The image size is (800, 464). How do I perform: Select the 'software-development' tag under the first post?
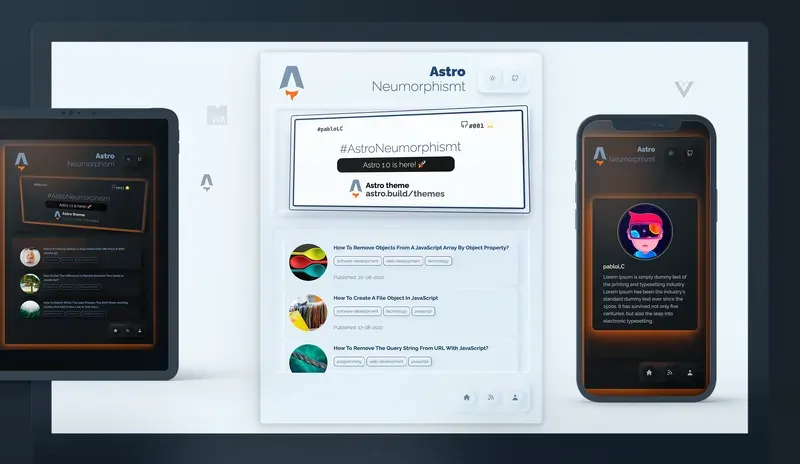point(355,261)
